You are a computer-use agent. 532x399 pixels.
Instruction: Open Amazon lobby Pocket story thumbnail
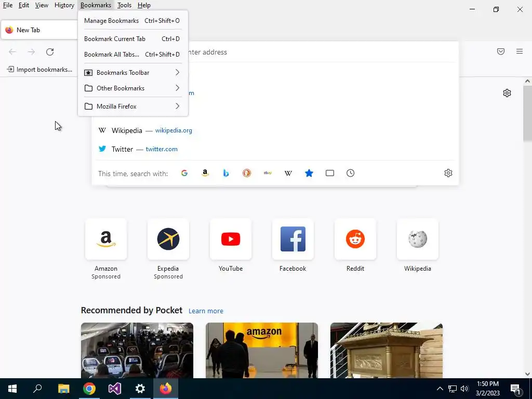tap(262, 350)
